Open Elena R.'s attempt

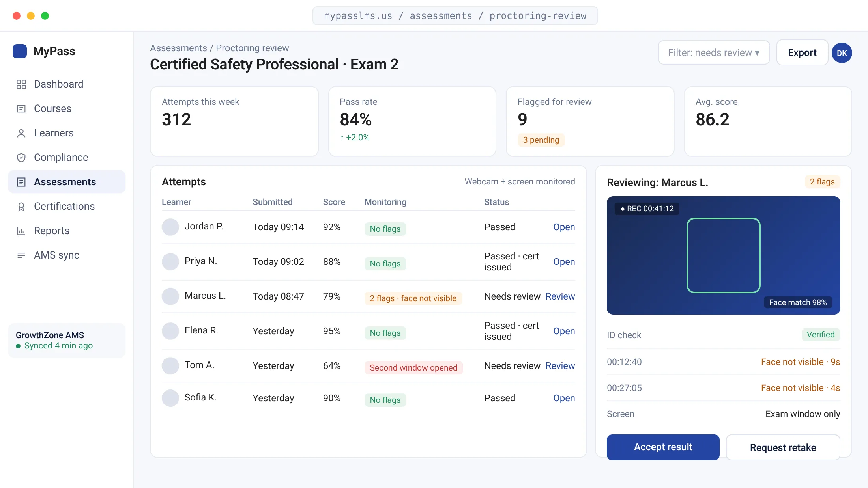pos(564,331)
